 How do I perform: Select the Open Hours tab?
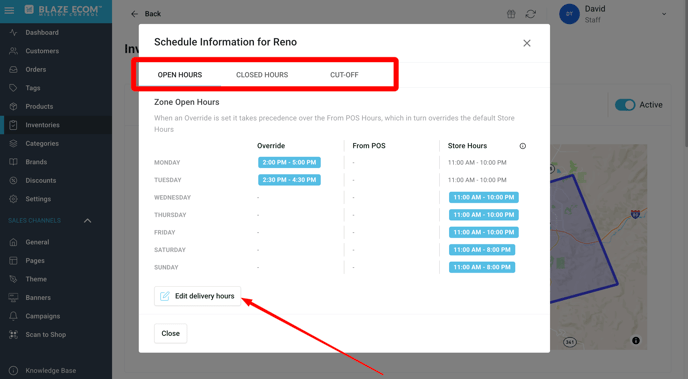(180, 75)
